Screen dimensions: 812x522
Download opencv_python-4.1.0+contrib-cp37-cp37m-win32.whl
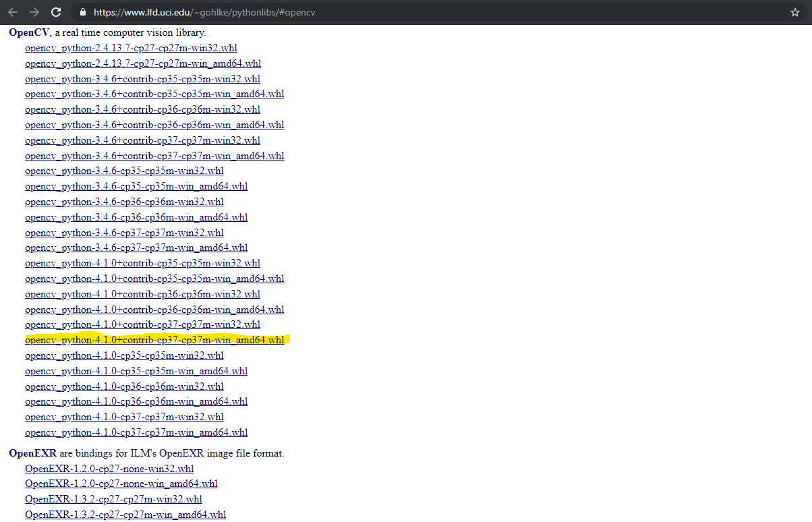coord(142,324)
